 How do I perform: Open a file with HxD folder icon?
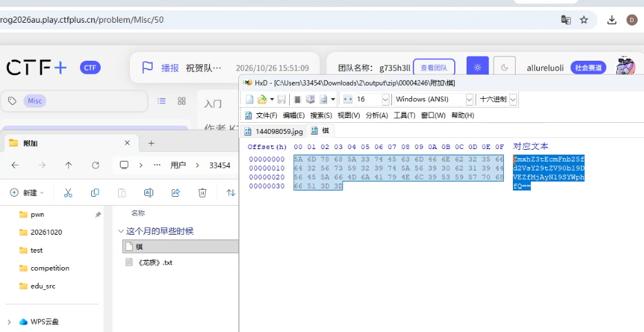[x=262, y=99]
